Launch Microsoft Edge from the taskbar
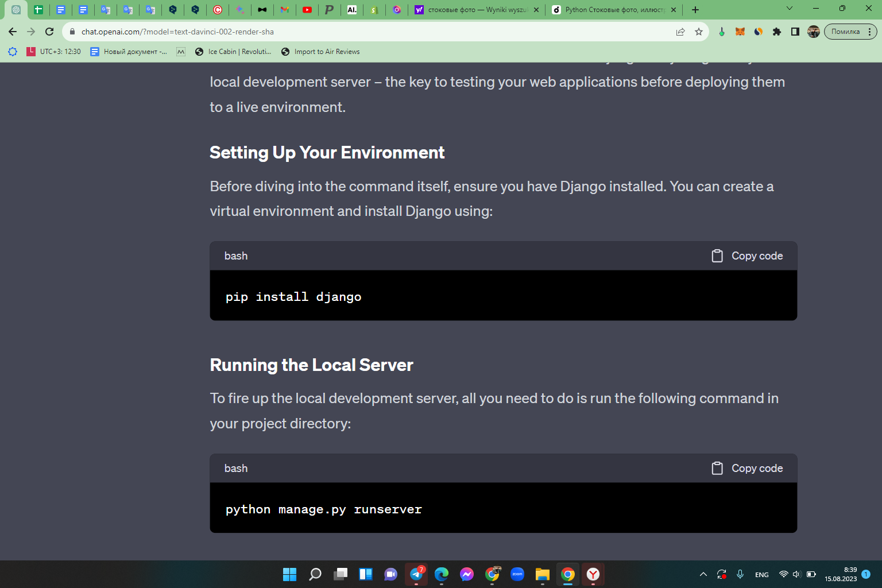 [x=442, y=574]
